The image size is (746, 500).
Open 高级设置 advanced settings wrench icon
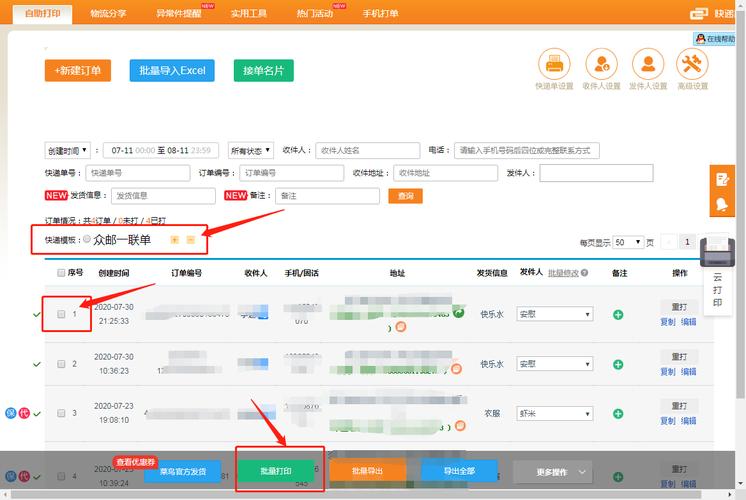point(692,65)
